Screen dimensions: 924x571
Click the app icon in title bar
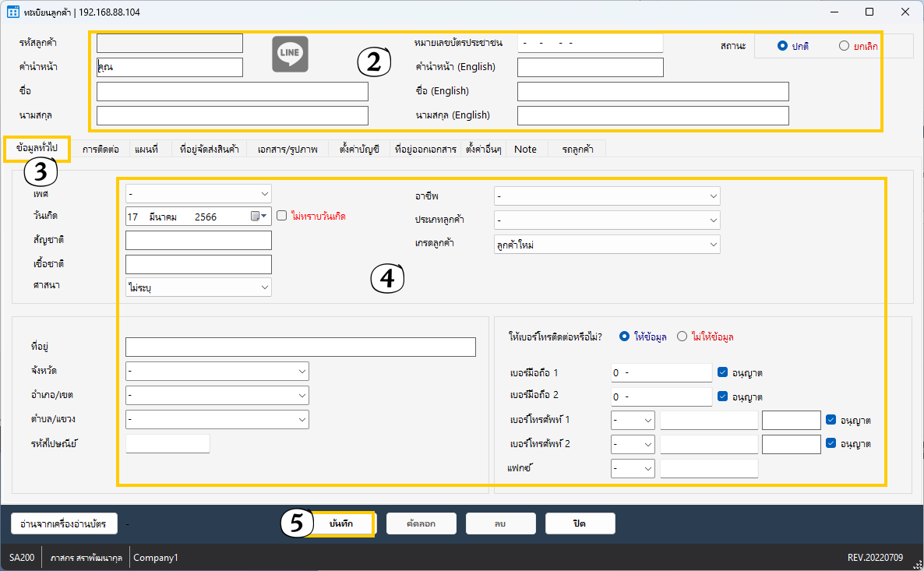click(x=12, y=12)
